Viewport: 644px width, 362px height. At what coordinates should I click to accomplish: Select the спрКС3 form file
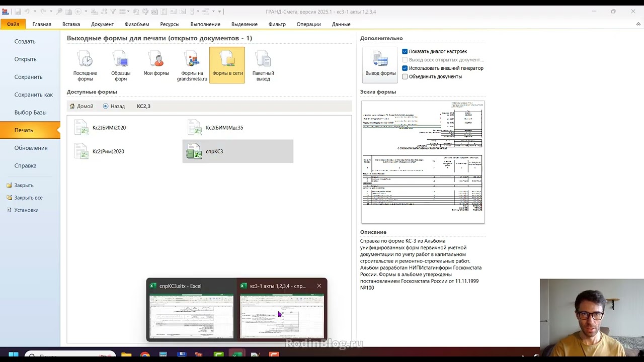tap(237, 151)
